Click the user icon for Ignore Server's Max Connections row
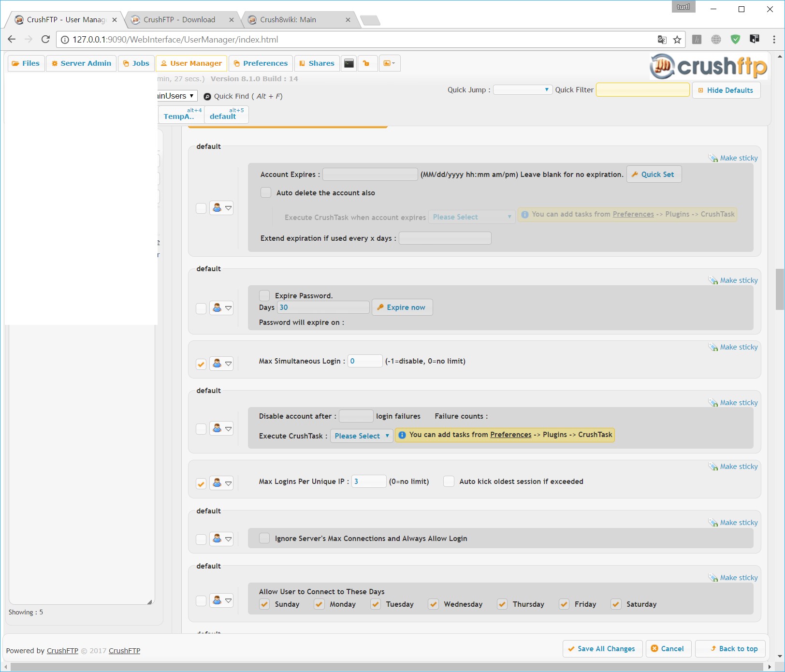 tap(217, 539)
